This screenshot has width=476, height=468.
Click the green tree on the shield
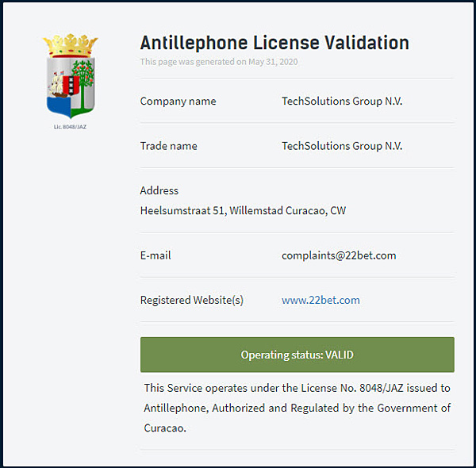point(83,83)
